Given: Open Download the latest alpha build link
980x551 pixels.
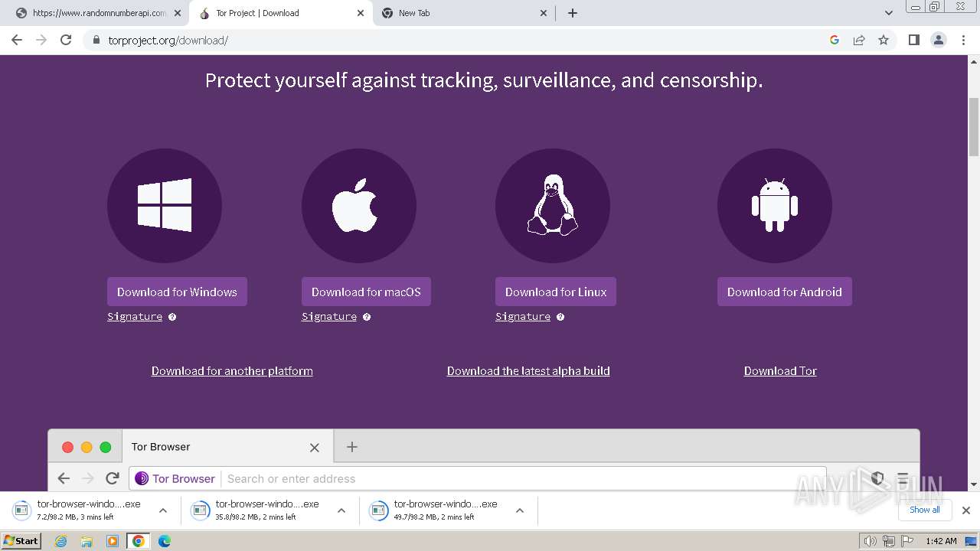Looking at the screenshot, I should (528, 371).
